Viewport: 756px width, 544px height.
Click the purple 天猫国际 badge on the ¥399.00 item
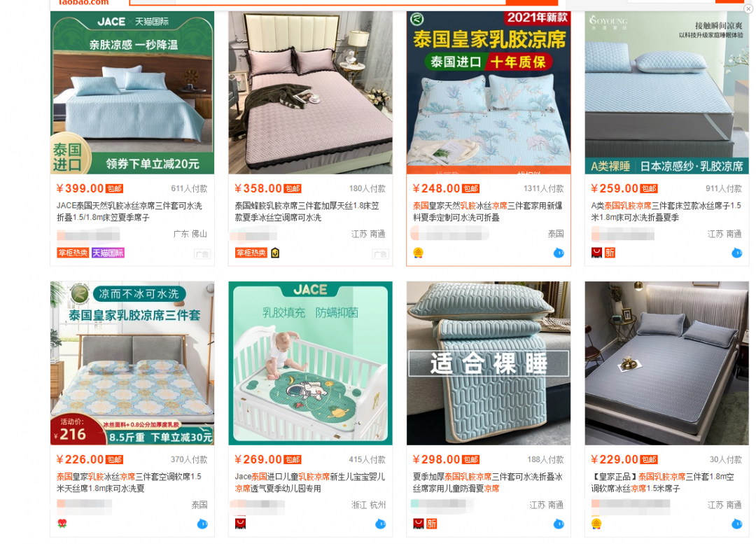[x=108, y=253]
